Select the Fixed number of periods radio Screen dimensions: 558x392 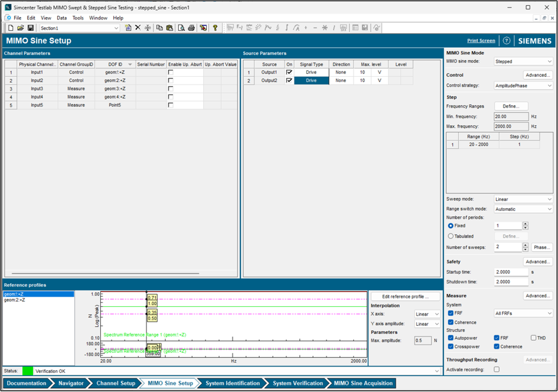[x=451, y=226]
